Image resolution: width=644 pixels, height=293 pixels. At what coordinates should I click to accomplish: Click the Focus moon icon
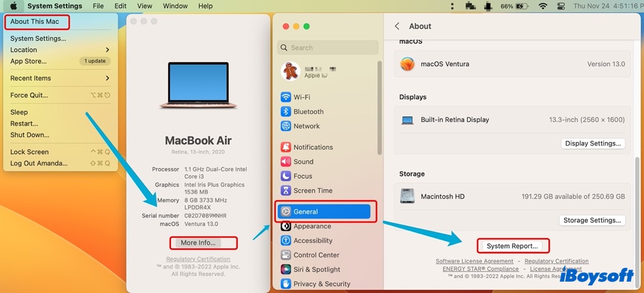click(x=286, y=176)
